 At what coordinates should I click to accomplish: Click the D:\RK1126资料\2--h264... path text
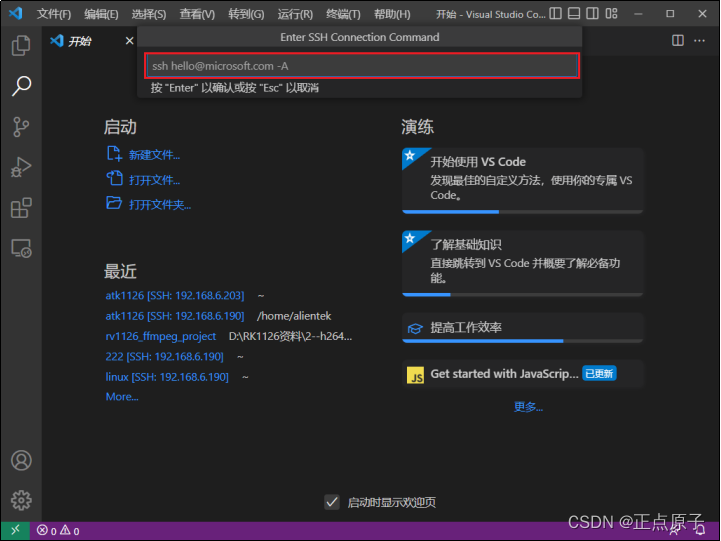(291, 336)
